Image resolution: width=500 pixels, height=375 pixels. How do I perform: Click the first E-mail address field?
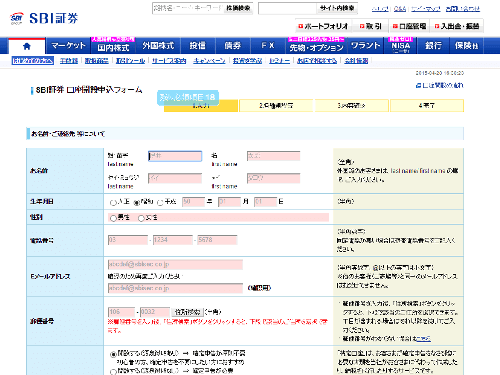[x=175, y=265]
